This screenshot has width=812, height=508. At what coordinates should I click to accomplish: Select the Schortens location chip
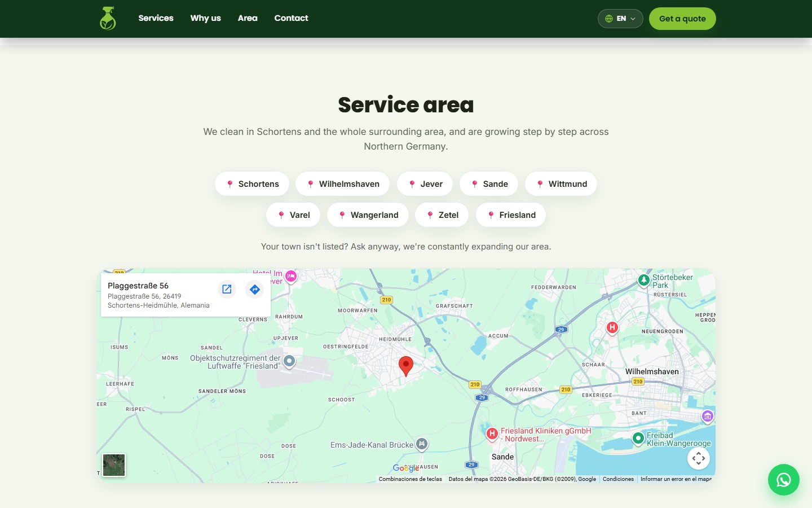point(251,184)
